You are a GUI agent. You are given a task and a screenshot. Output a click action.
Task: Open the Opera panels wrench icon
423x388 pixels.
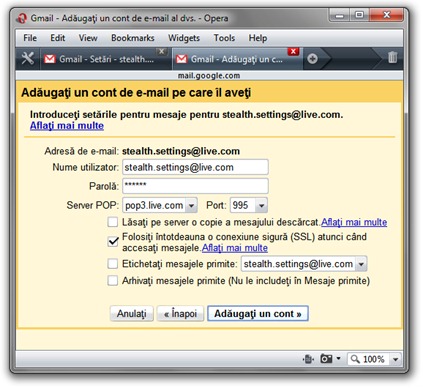[x=28, y=59]
